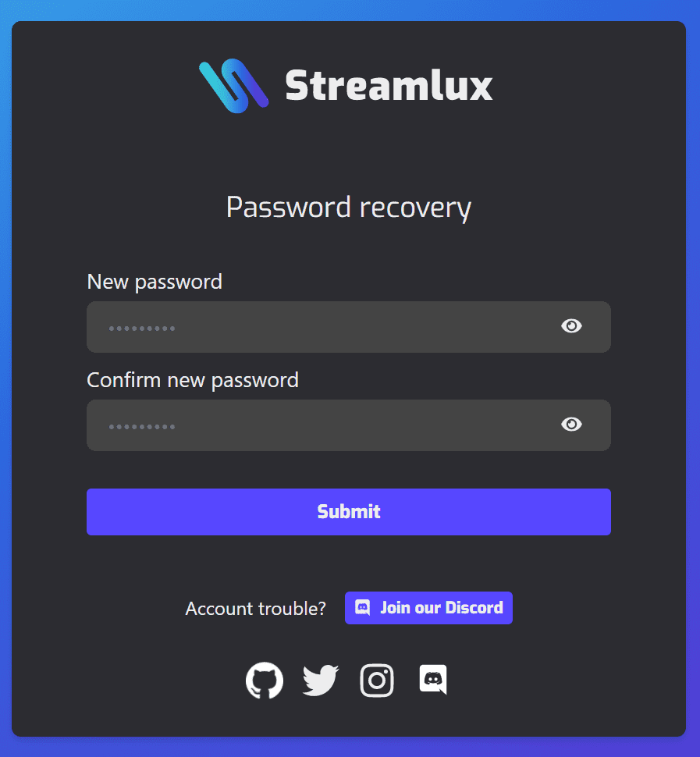Submit the new password form
Screen dimensions: 700x757
[349, 512]
